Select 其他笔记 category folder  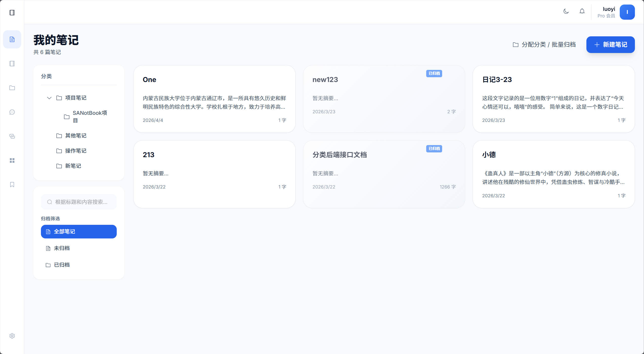(75, 136)
